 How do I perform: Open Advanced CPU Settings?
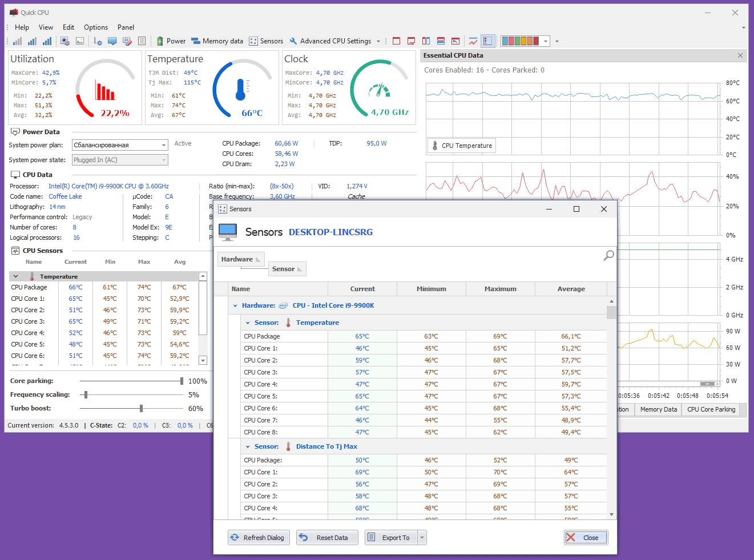coord(330,41)
